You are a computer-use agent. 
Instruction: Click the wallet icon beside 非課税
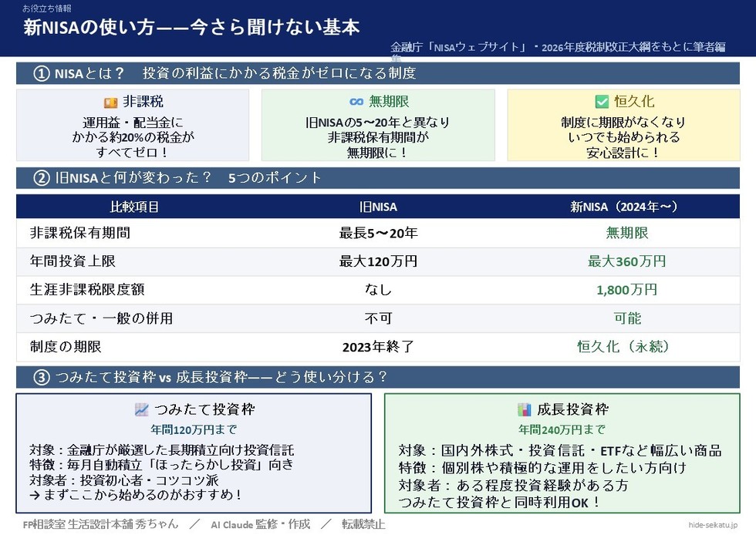coord(111,103)
